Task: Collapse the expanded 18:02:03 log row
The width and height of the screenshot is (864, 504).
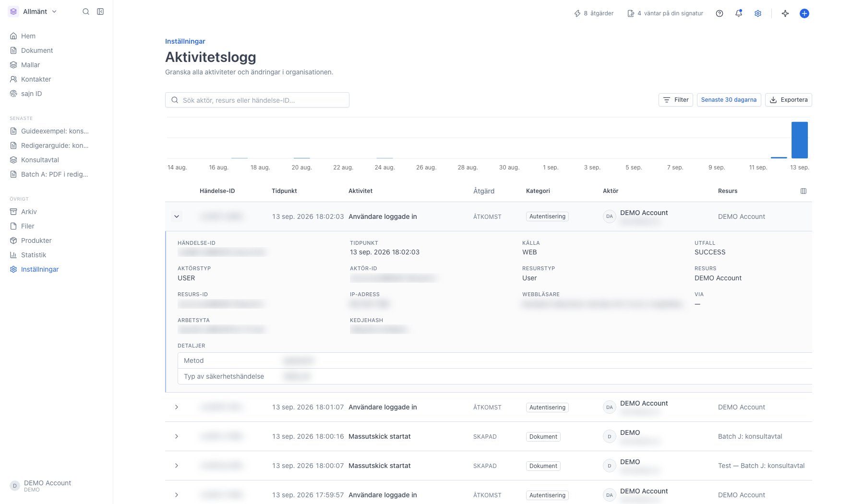Action: coord(177,216)
